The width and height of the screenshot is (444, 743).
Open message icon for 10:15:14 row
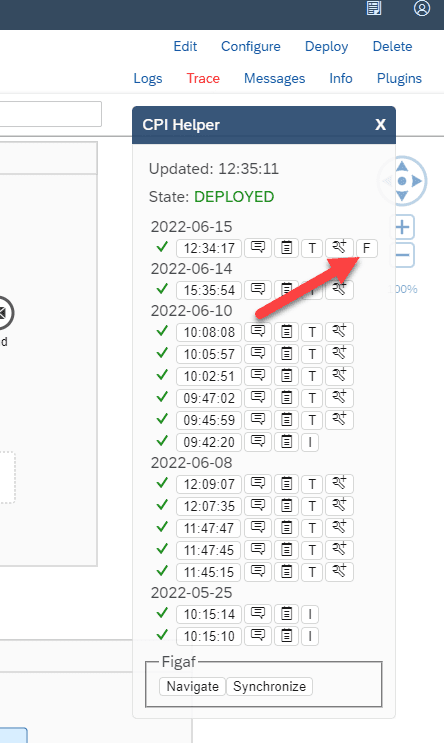click(258, 614)
